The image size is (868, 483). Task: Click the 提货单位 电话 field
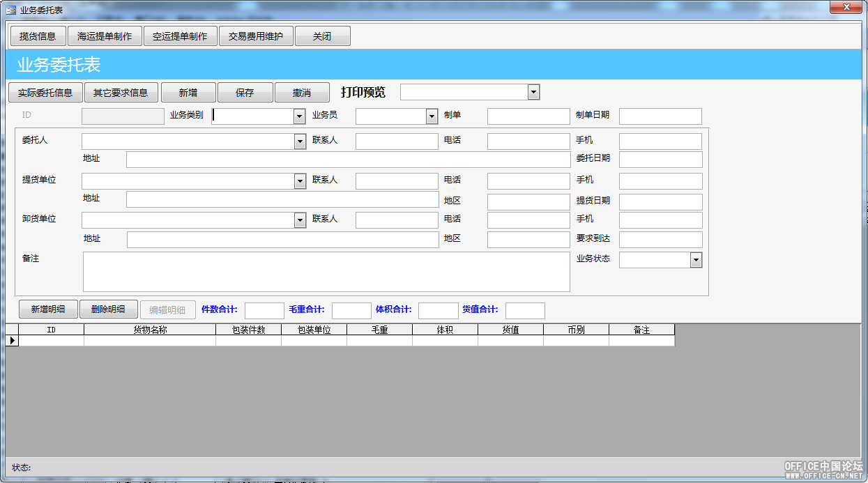click(528, 181)
